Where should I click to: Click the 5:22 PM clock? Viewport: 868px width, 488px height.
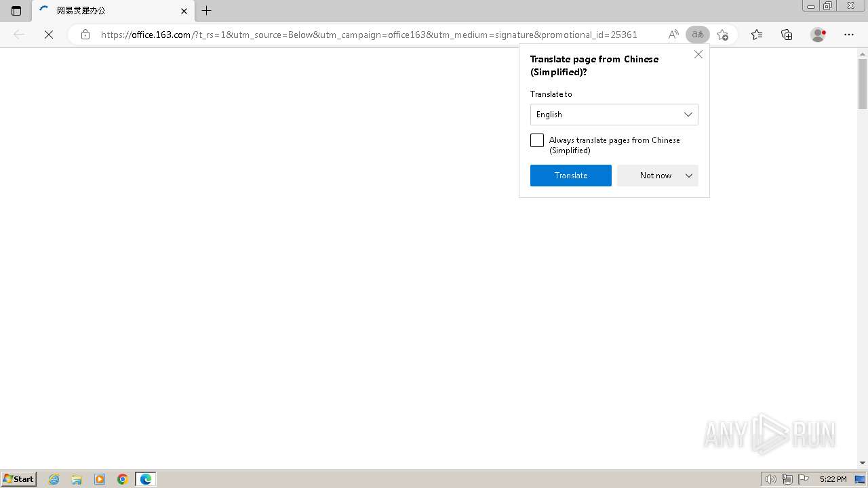pyautogui.click(x=833, y=479)
